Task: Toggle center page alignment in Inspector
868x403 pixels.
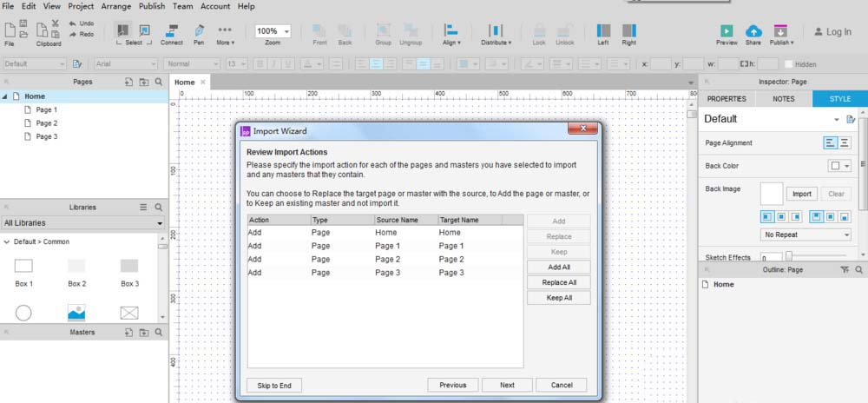Action: (x=845, y=142)
